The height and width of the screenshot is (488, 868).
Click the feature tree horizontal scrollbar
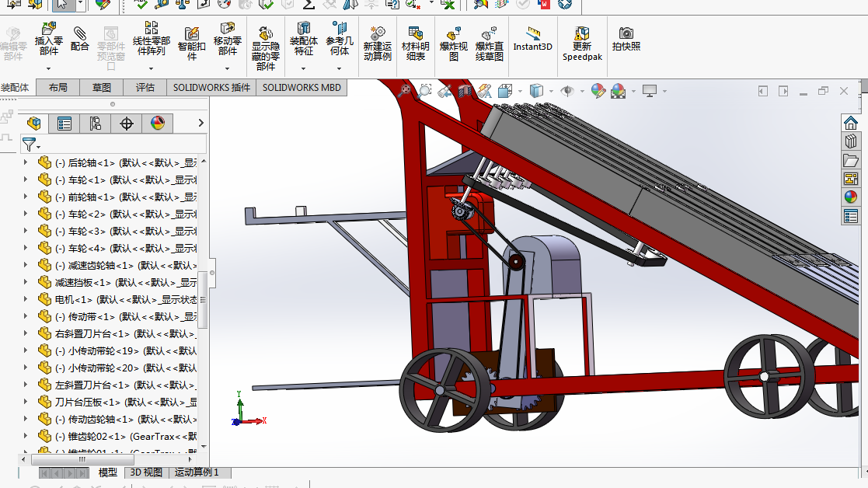pyautogui.click(x=105, y=459)
